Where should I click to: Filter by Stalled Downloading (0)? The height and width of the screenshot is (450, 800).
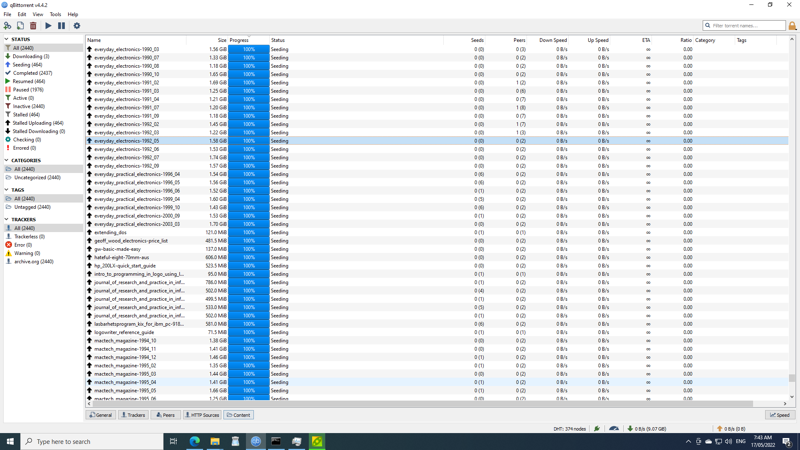coord(38,131)
